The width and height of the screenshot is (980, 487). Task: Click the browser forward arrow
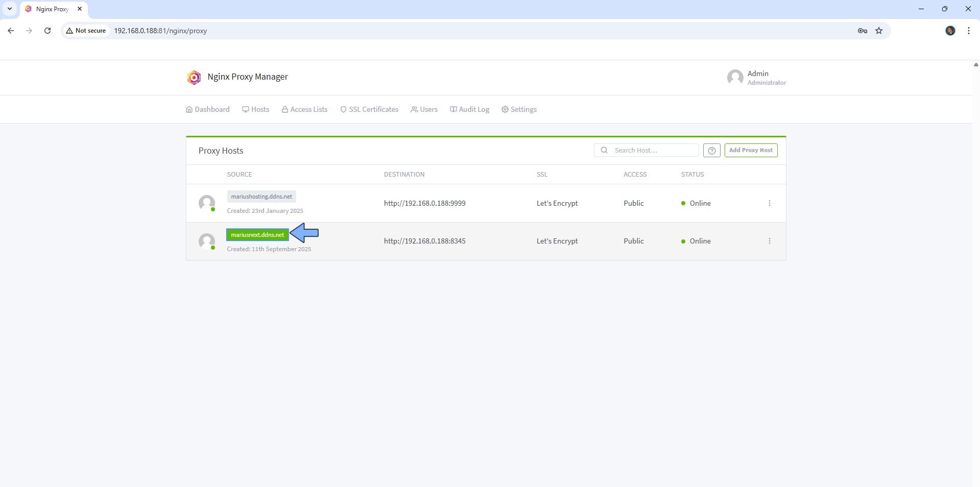[x=29, y=31]
